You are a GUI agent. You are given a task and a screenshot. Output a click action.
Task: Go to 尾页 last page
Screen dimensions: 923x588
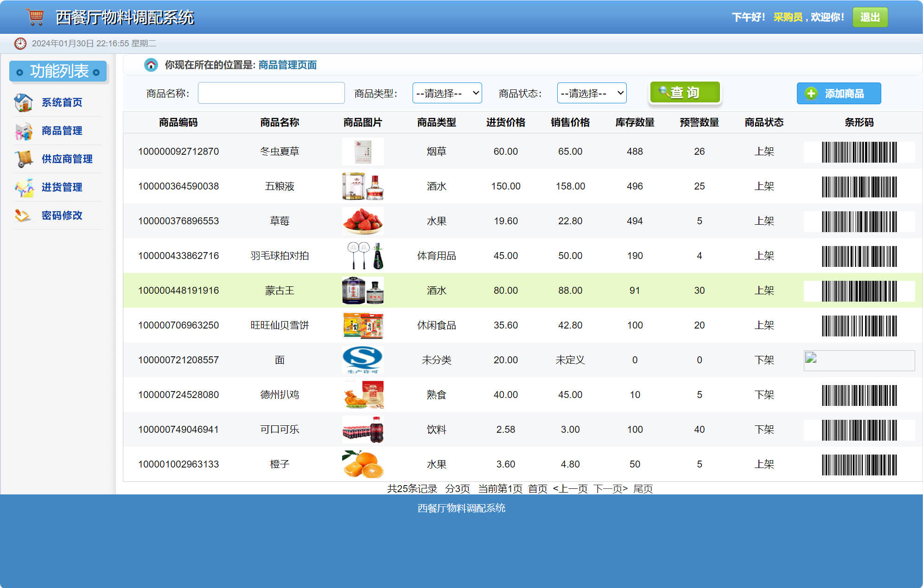point(643,488)
